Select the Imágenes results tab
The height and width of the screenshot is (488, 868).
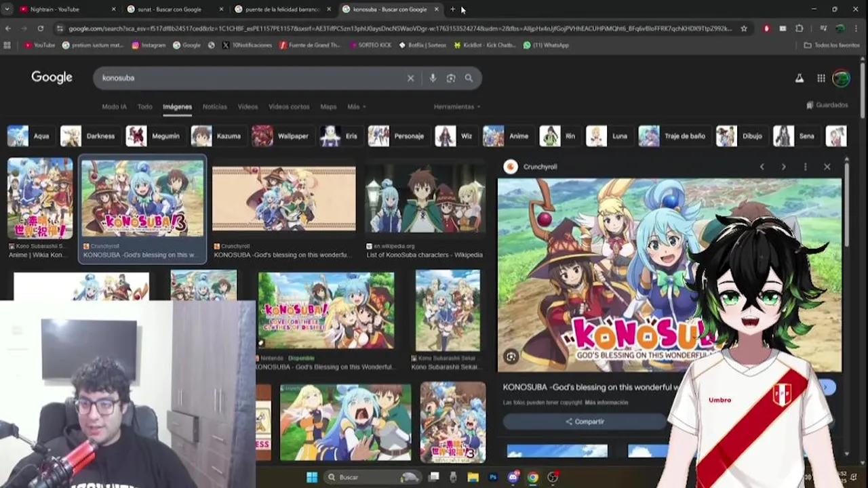pyautogui.click(x=177, y=106)
